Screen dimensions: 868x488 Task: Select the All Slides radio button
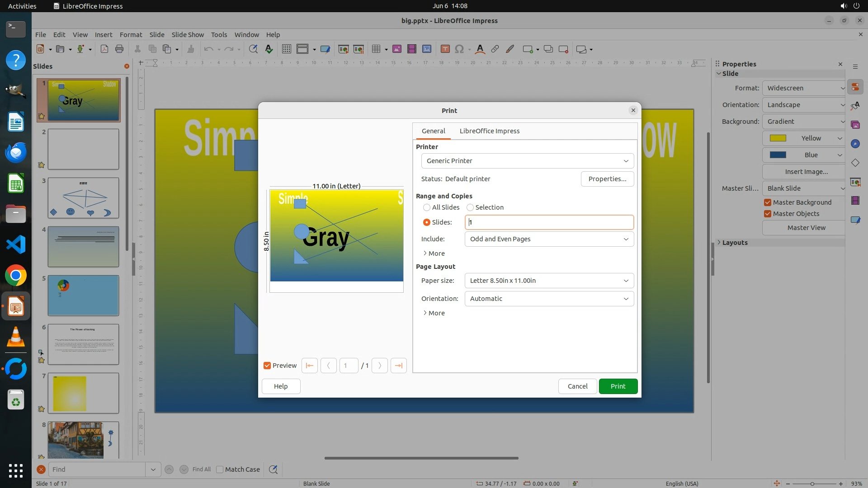point(427,207)
